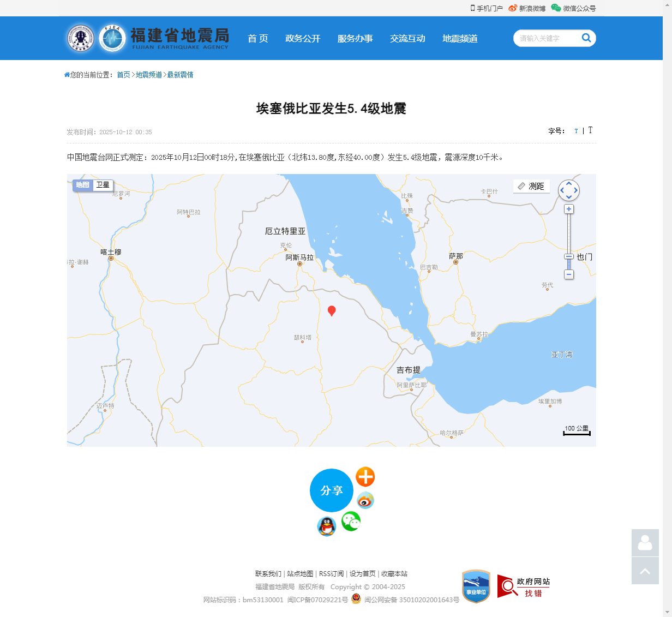Share to QQ via penguin icon
This screenshot has width=672, height=617.
(326, 527)
